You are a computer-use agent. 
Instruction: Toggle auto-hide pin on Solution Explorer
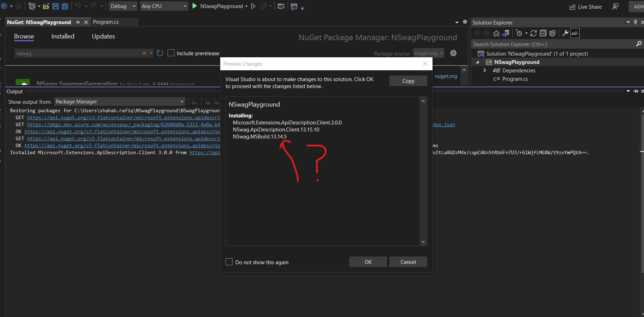[636, 22]
